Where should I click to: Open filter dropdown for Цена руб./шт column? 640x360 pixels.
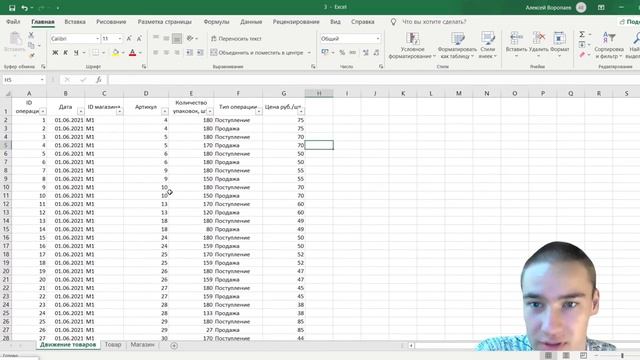click(301, 111)
